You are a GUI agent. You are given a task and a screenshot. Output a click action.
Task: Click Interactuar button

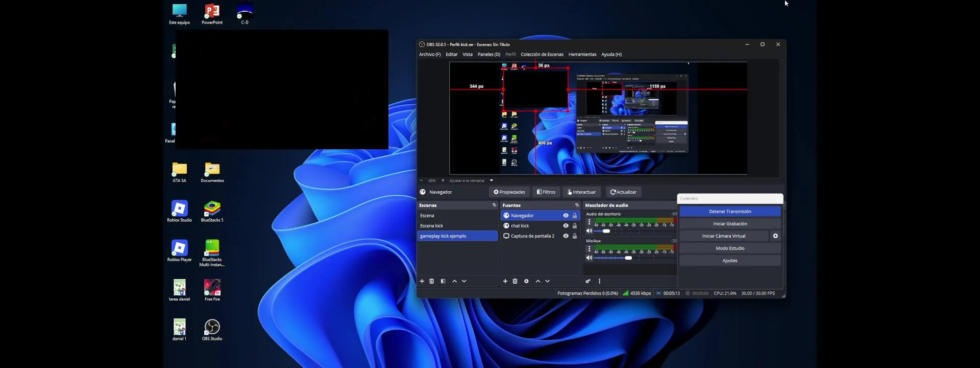[x=582, y=192]
